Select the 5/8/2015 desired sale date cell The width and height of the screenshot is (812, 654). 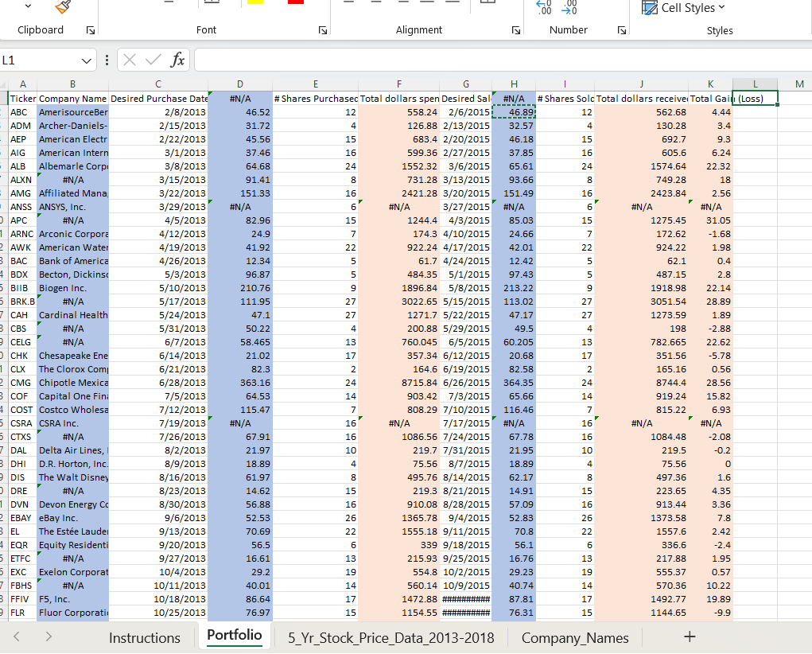click(x=465, y=287)
